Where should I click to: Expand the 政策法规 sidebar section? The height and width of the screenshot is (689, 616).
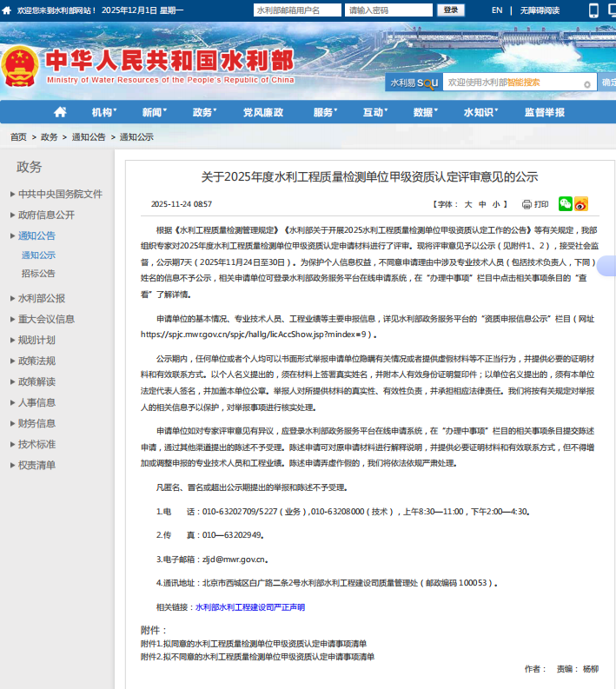[x=36, y=361]
